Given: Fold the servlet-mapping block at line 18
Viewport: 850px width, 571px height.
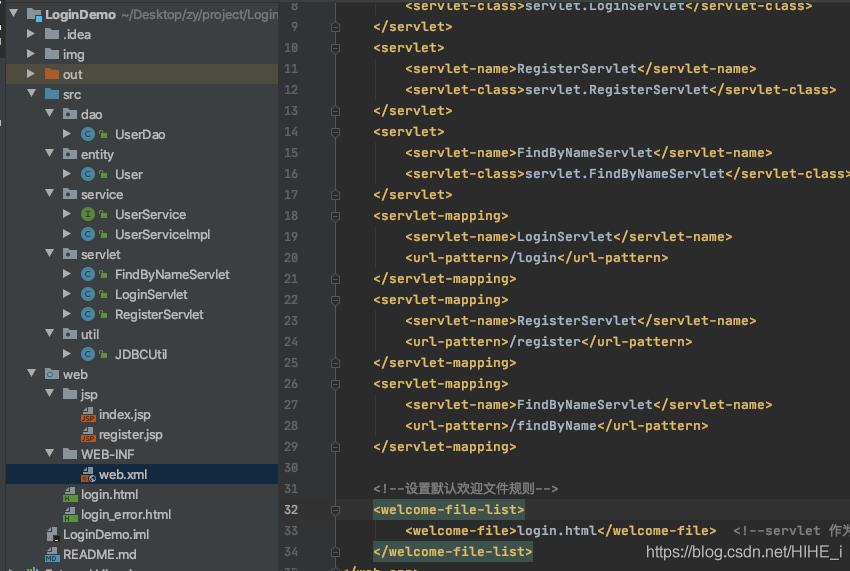Looking at the screenshot, I should pyautogui.click(x=336, y=215).
